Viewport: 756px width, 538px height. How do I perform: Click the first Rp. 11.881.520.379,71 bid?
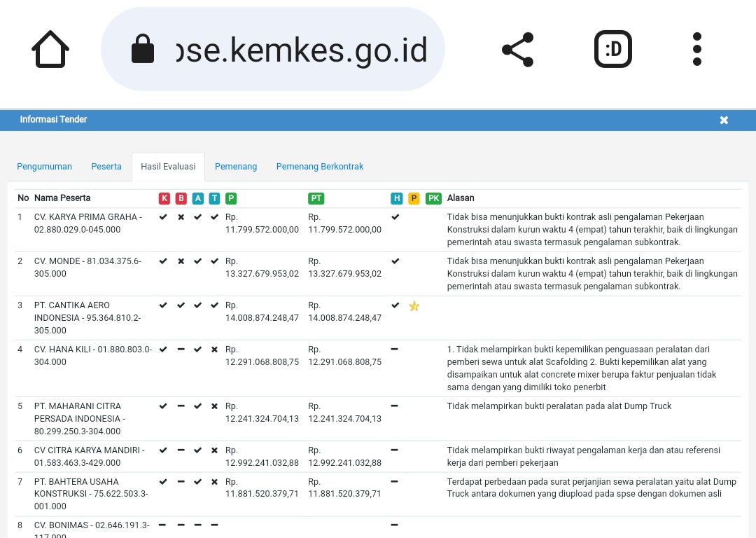[x=262, y=488]
